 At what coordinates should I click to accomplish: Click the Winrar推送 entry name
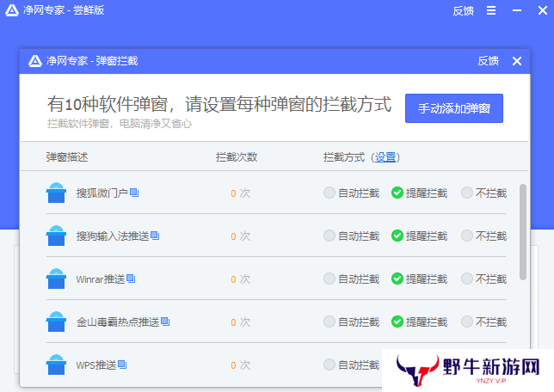[101, 279]
